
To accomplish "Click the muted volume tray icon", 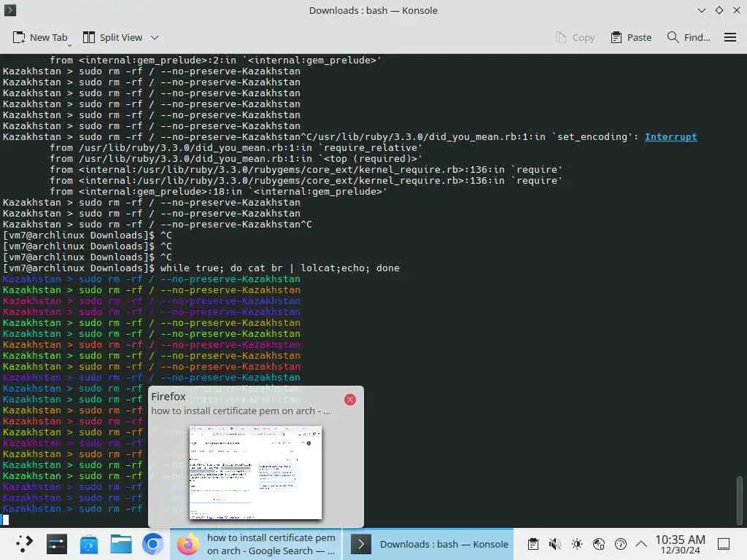I will (x=554, y=544).
